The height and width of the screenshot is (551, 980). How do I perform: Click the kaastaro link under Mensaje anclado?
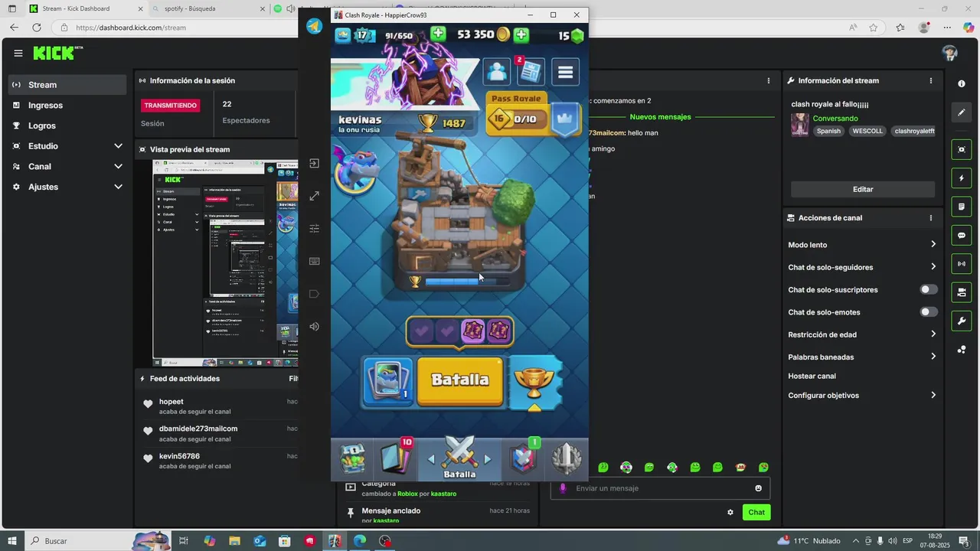386,521
